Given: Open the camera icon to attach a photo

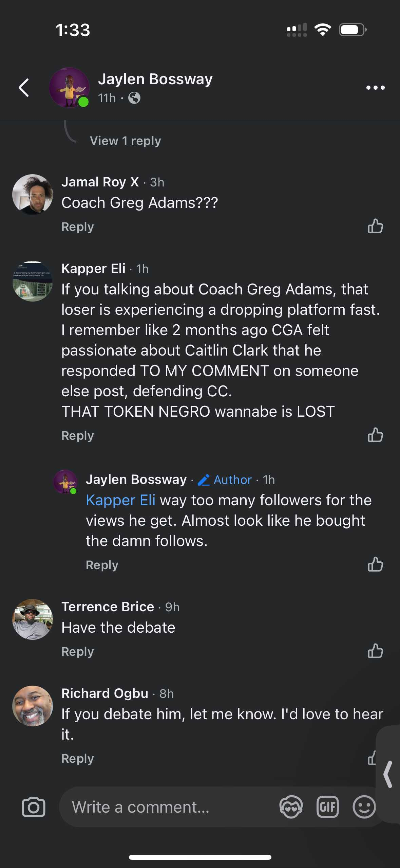Looking at the screenshot, I should [33, 807].
